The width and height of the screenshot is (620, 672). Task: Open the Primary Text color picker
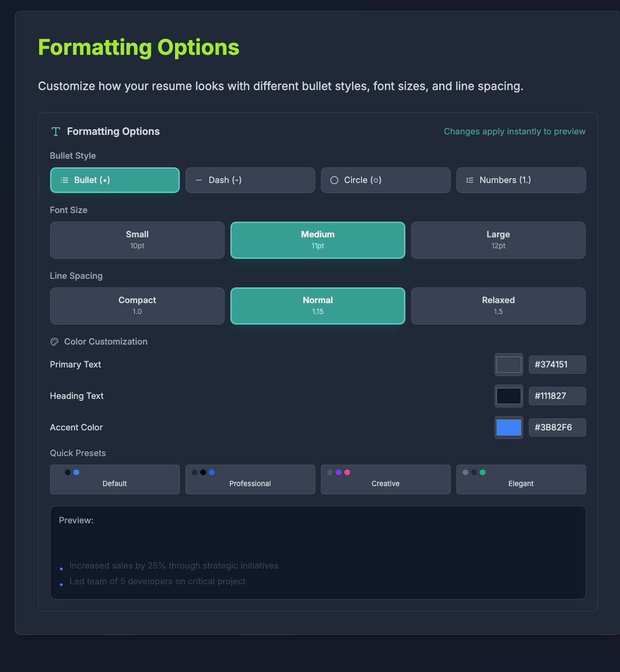click(508, 365)
